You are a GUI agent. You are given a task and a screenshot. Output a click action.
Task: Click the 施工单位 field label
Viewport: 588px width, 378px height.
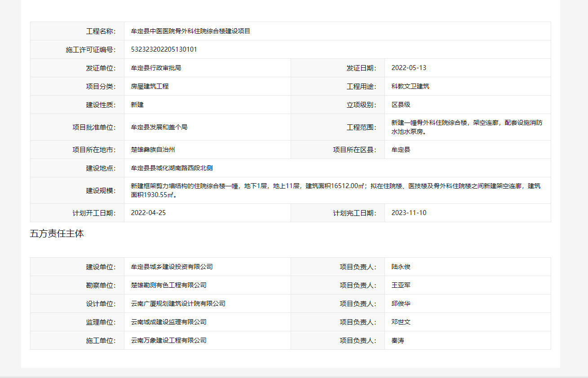[101, 340]
